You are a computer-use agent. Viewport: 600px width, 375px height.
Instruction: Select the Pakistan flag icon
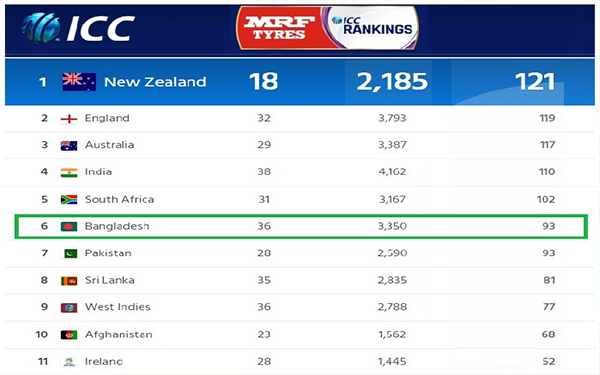70,253
